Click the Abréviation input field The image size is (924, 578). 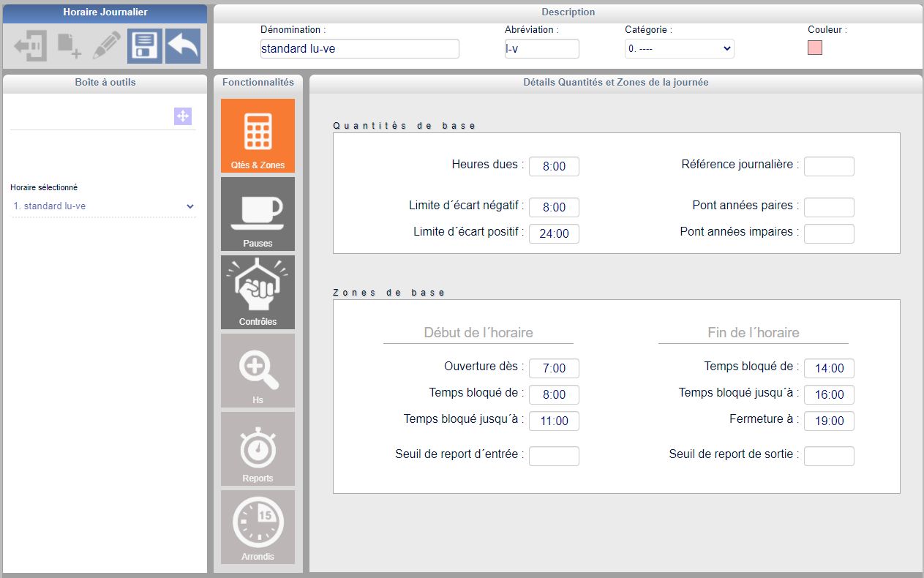(542, 48)
